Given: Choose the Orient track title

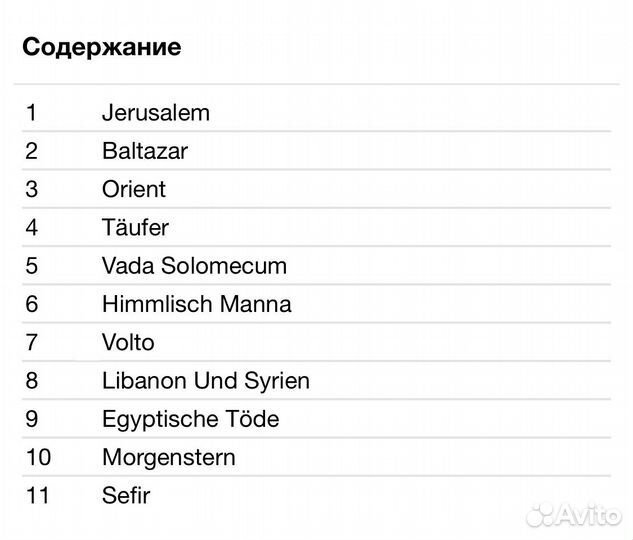Looking at the screenshot, I should click(x=133, y=190).
